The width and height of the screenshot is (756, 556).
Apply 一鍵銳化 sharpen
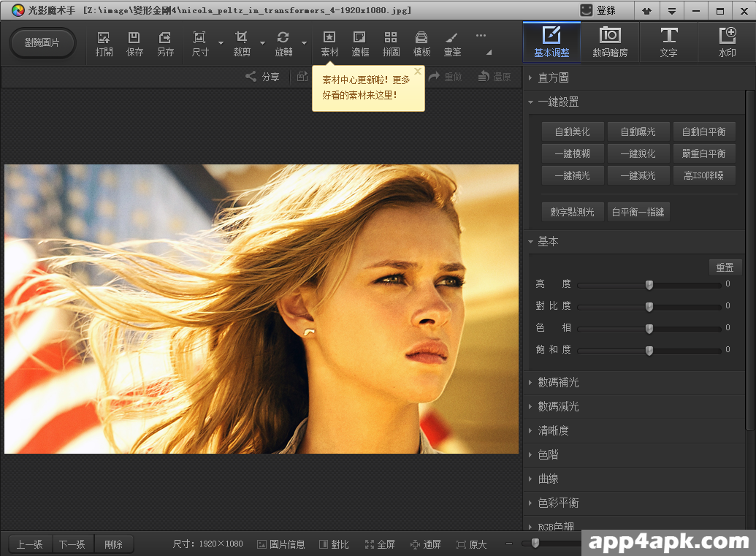coord(638,154)
